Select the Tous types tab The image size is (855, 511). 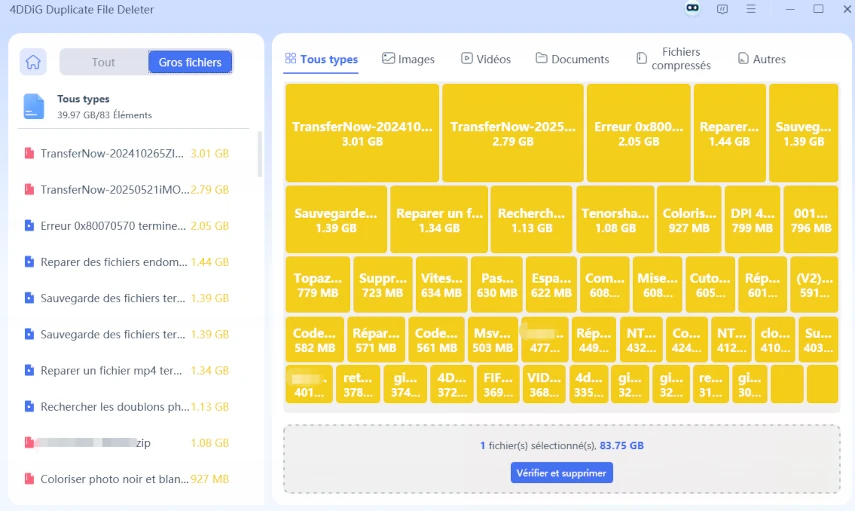[321, 59]
